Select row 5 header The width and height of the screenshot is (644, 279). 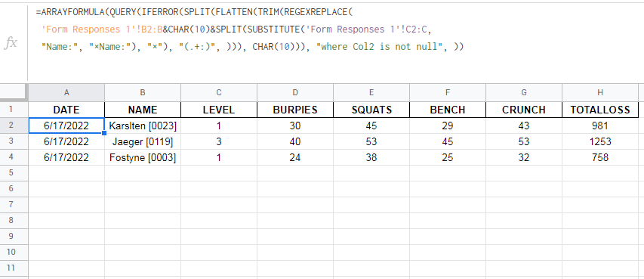[x=14, y=173]
